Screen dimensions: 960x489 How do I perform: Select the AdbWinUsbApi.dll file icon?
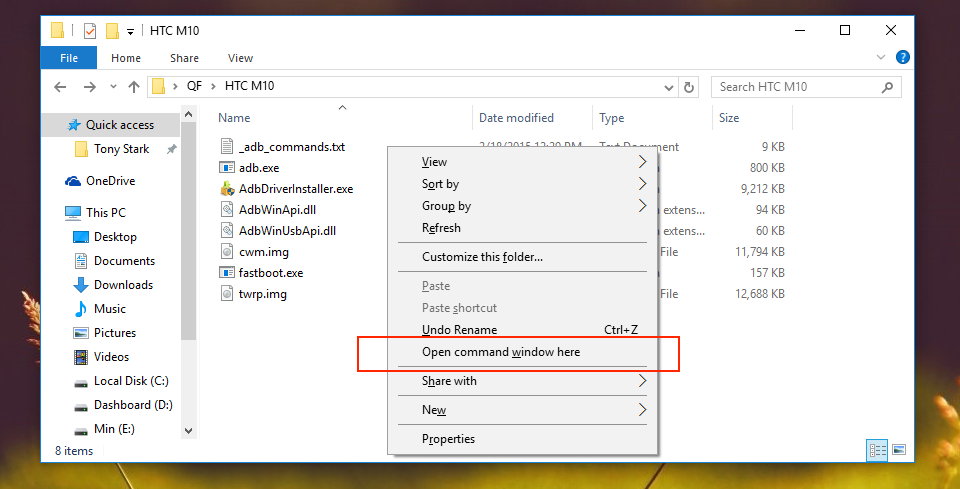tap(227, 231)
